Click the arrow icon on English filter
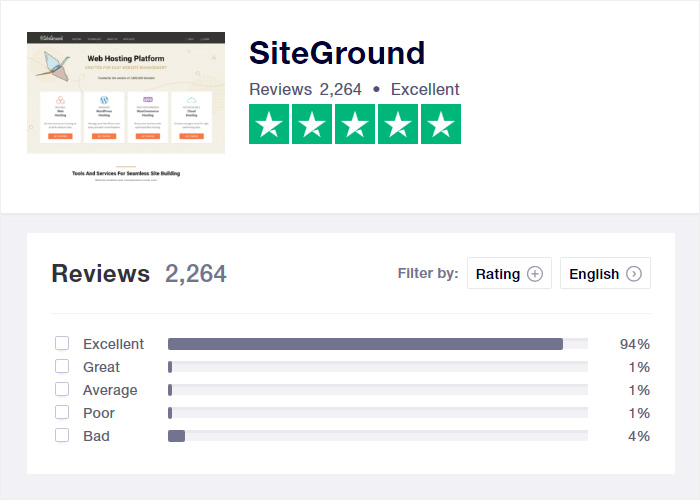This screenshot has width=700, height=500. [634, 274]
